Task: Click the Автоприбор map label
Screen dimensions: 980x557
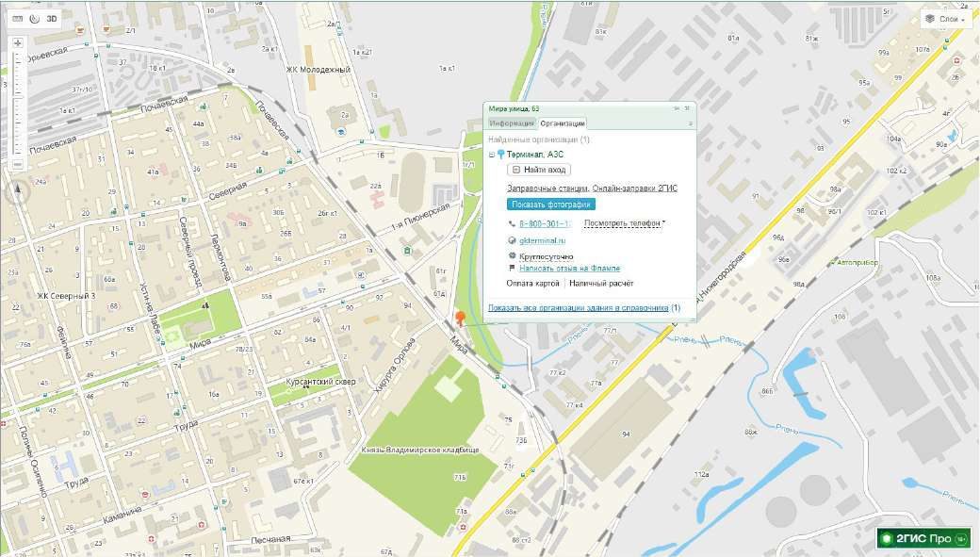Action: pos(857,263)
